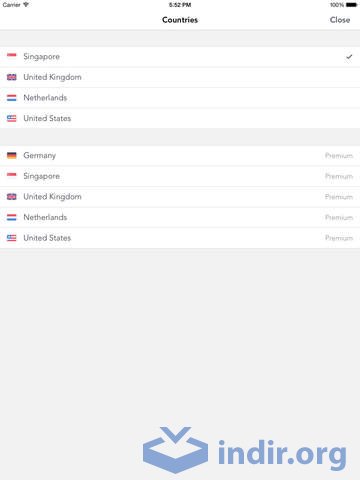Tap Premium label on United States row
The width and height of the screenshot is (360, 480).
point(339,238)
